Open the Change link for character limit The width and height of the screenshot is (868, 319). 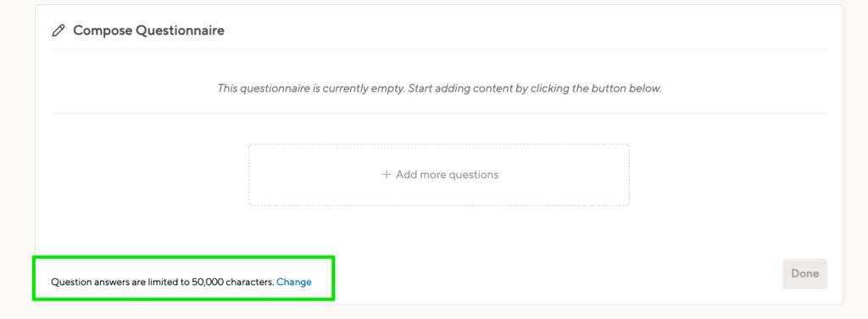(294, 282)
